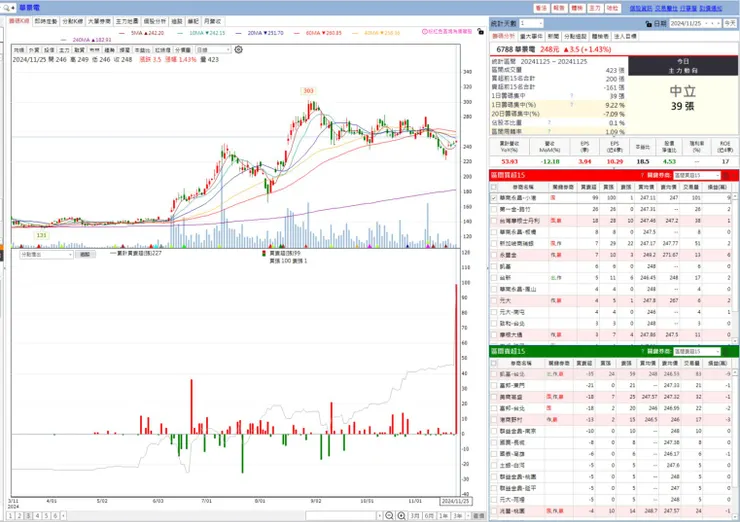Screen dimensions: 740x522
Task: Switch to the 月營收 tab
Action: click(212, 21)
